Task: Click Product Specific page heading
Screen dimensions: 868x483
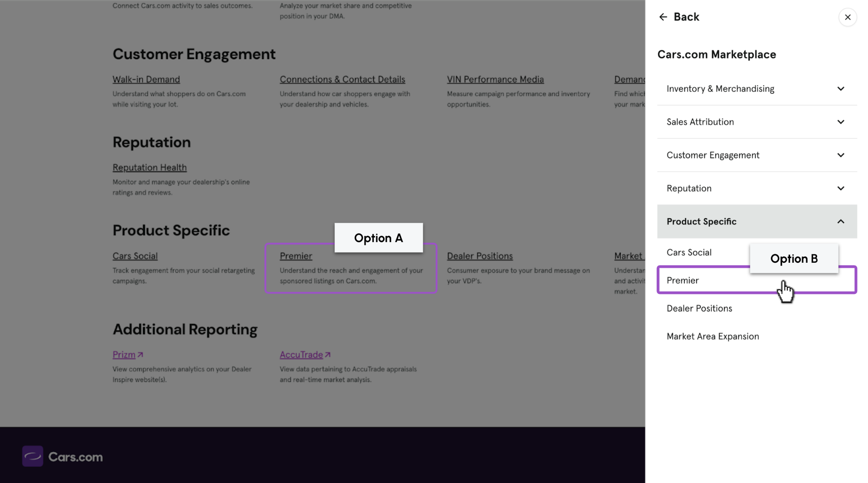Action: tap(171, 230)
